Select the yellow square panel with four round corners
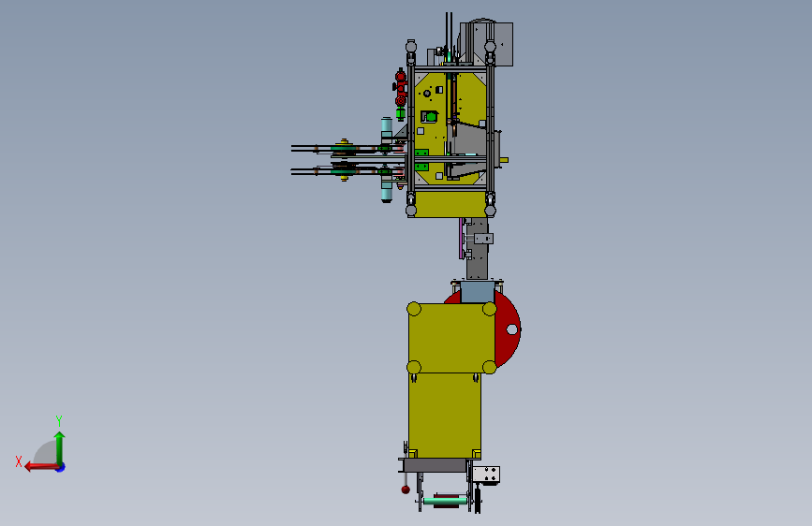 451,338
